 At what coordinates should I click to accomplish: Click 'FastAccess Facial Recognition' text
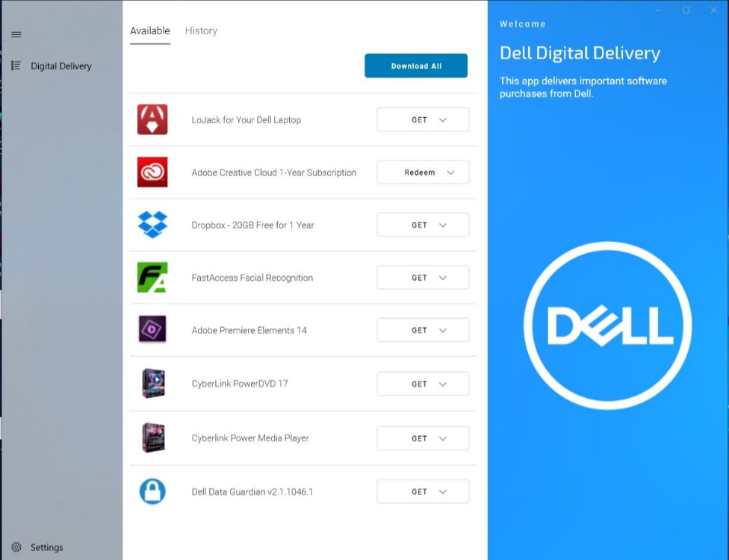pyautogui.click(x=252, y=278)
